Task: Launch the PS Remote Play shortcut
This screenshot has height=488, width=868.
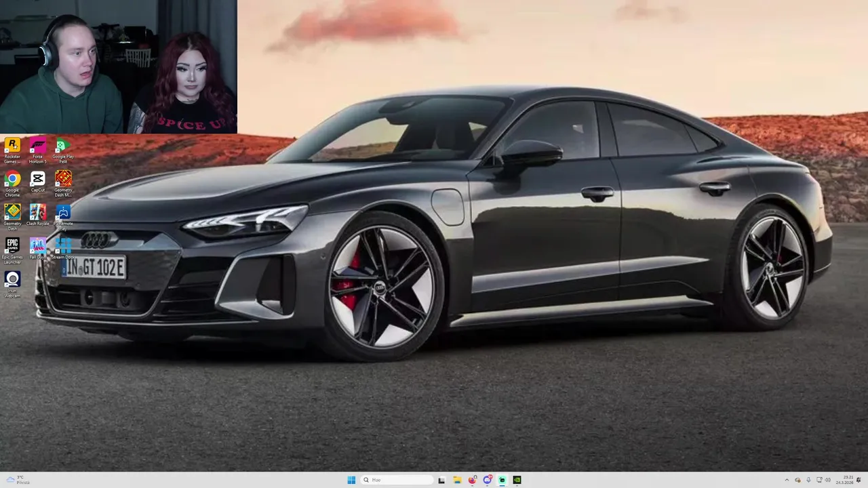Action: 63,217
